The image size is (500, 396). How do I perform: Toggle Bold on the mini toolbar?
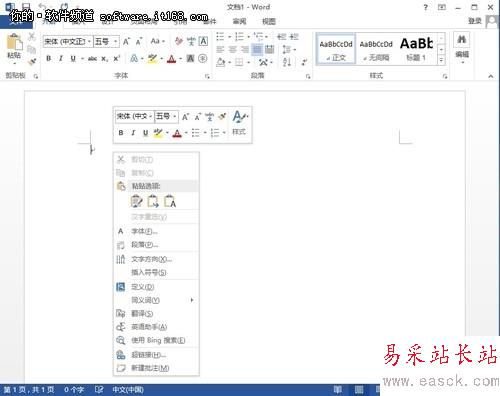point(121,133)
